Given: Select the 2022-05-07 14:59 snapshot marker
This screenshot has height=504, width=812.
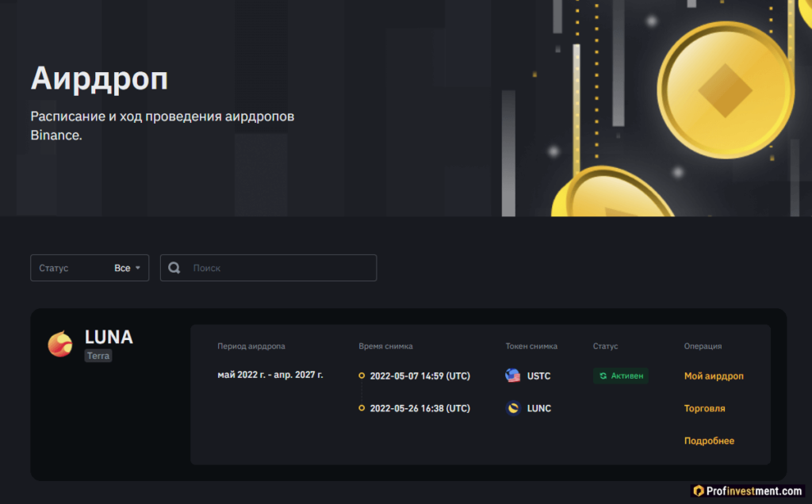Looking at the screenshot, I should click(x=362, y=376).
